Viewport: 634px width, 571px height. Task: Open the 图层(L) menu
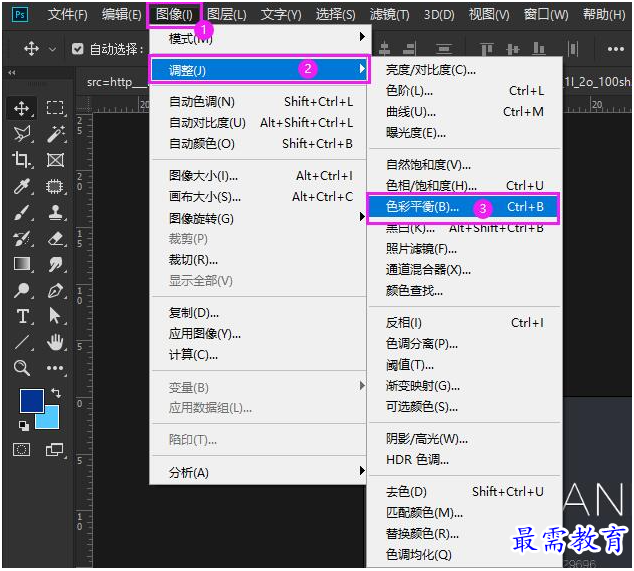coord(226,15)
